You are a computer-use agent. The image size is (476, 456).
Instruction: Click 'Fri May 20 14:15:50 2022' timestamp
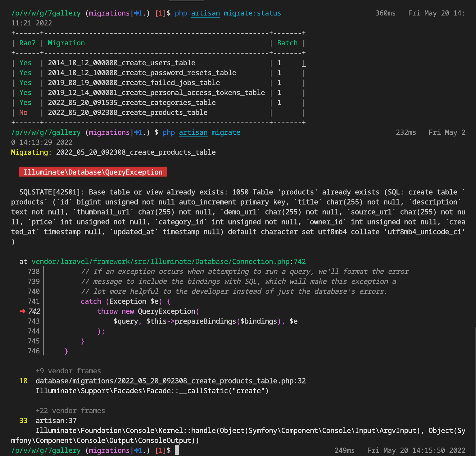pos(416,450)
